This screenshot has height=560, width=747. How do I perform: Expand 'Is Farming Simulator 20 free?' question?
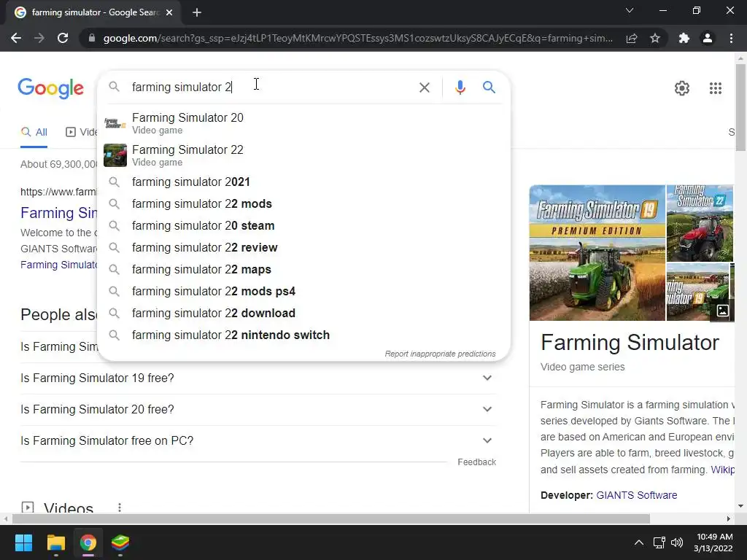click(x=258, y=410)
